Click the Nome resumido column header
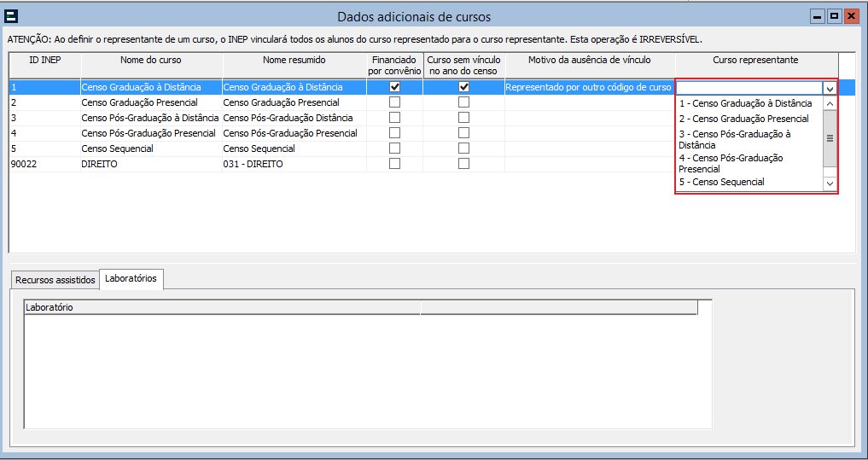Image resolution: width=868 pixels, height=460 pixels. point(294,66)
